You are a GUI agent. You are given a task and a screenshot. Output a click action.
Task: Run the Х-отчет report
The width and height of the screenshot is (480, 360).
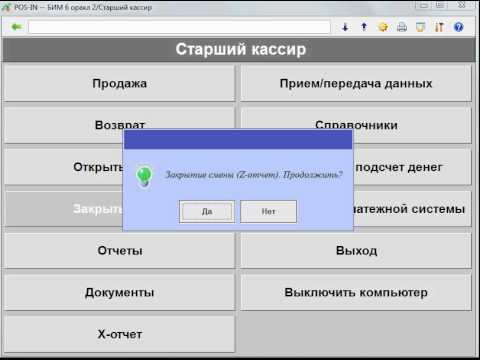120,334
